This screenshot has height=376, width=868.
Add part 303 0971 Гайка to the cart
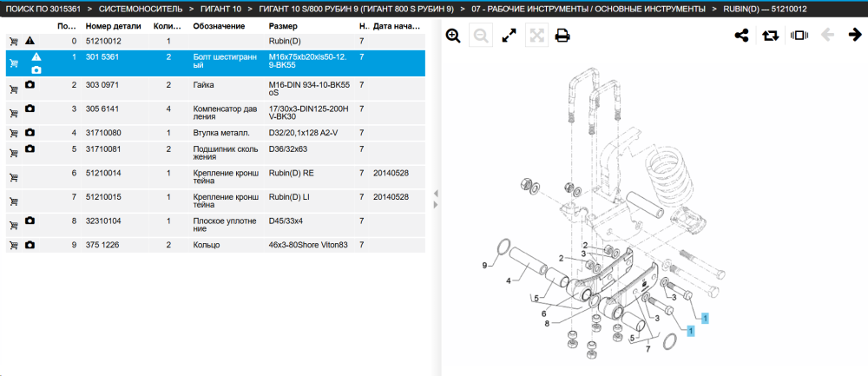[x=14, y=89]
